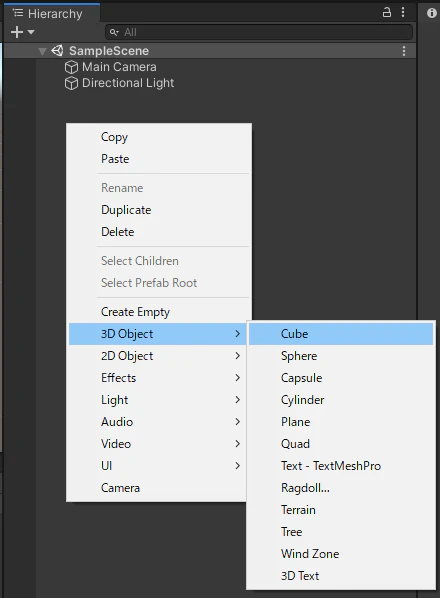
Task: Collapse the SampleScene foldout triangle
Action: 42,51
